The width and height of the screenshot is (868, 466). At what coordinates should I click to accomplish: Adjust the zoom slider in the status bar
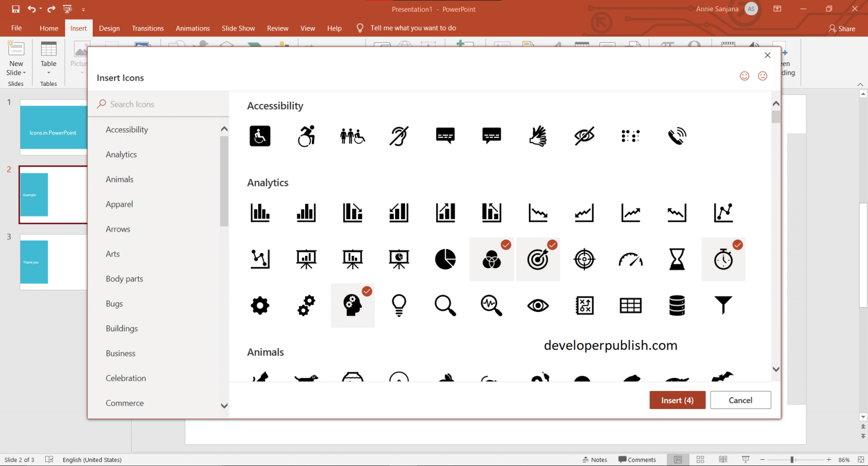coord(793,459)
